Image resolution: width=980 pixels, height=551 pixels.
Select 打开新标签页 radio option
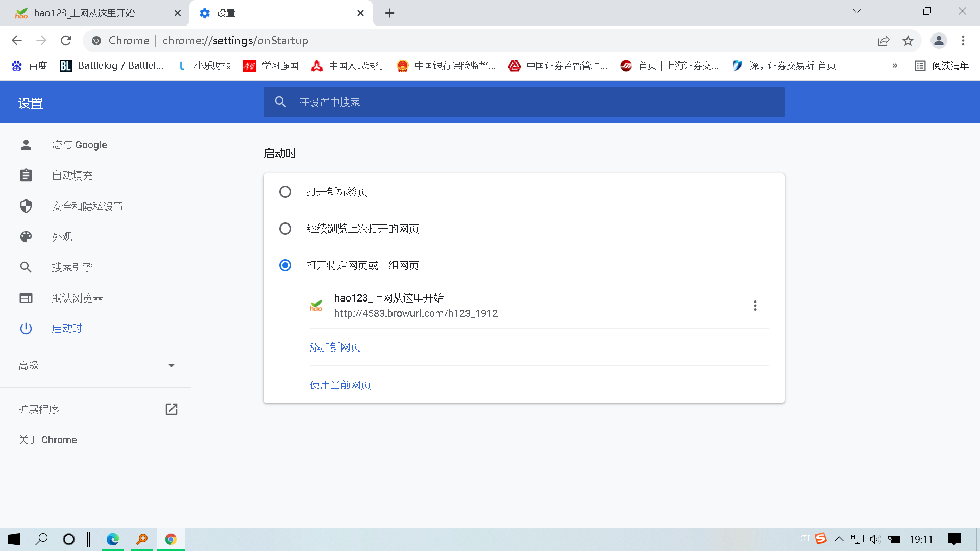[x=285, y=192]
